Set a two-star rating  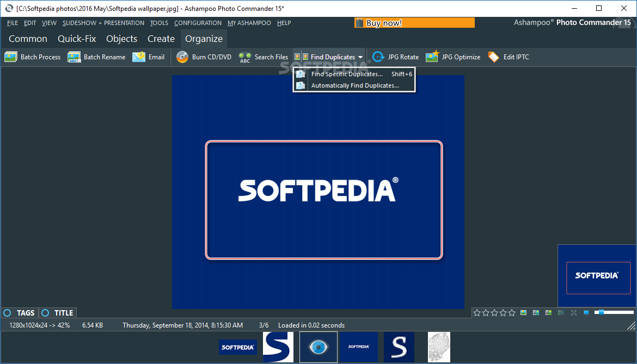(486, 313)
